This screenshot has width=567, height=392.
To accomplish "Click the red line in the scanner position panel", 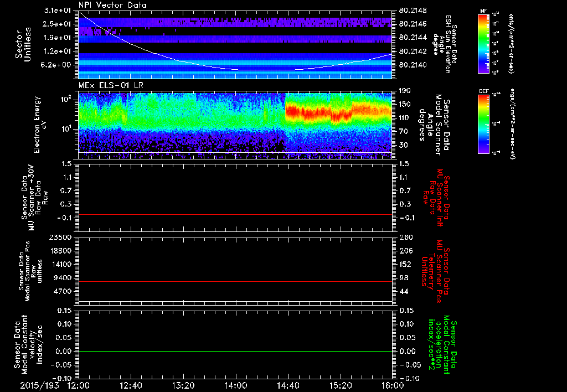I will (235, 281).
